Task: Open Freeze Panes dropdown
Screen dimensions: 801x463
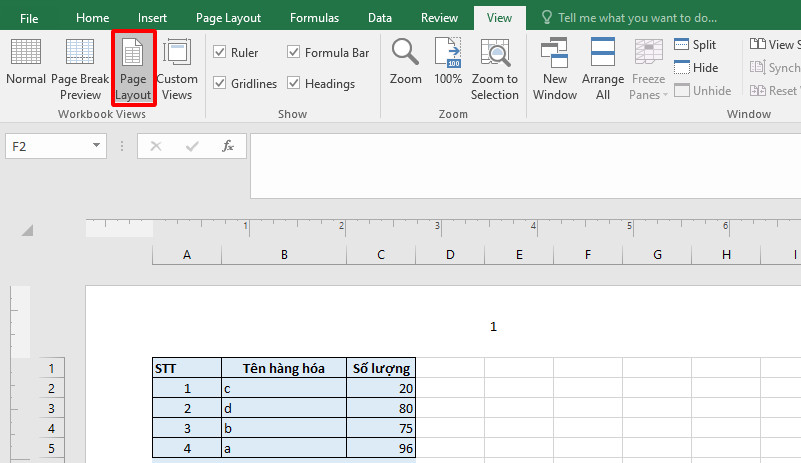Action: (x=648, y=70)
